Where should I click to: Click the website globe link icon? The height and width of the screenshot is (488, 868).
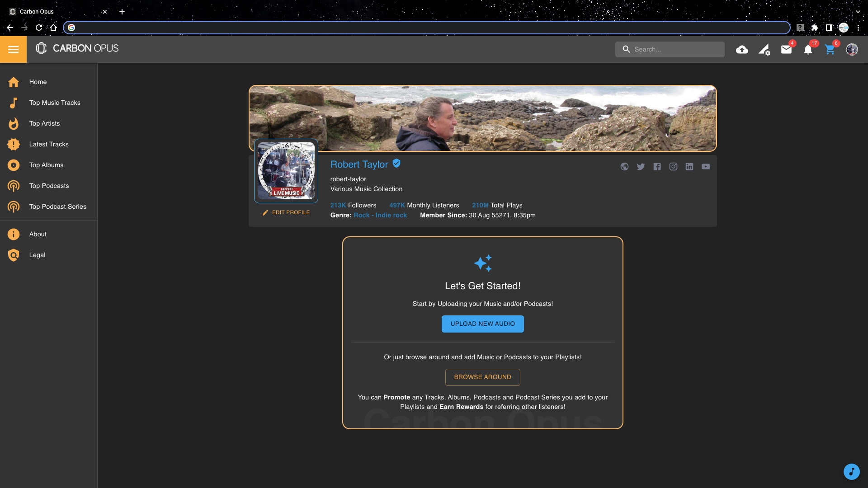click(x=624, y=167)
